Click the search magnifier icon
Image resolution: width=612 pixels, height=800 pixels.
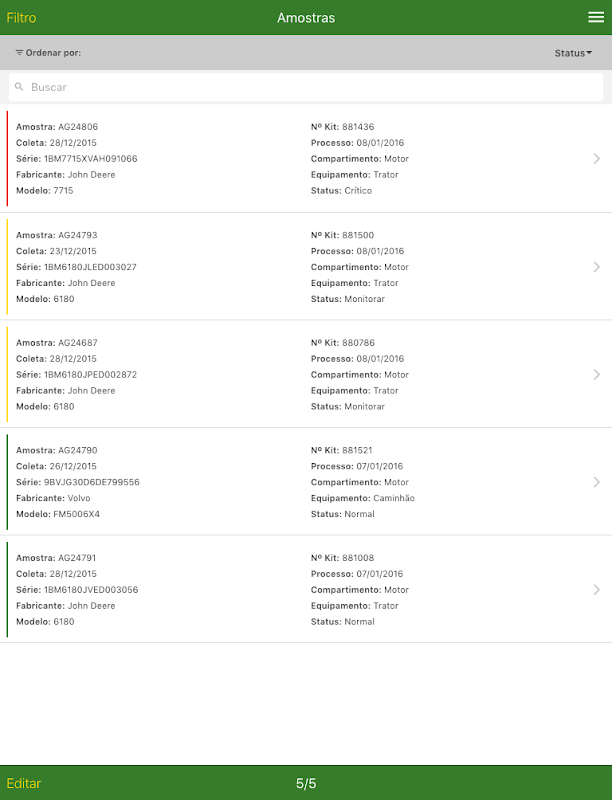pyautogui.click(x=19, y=87)
